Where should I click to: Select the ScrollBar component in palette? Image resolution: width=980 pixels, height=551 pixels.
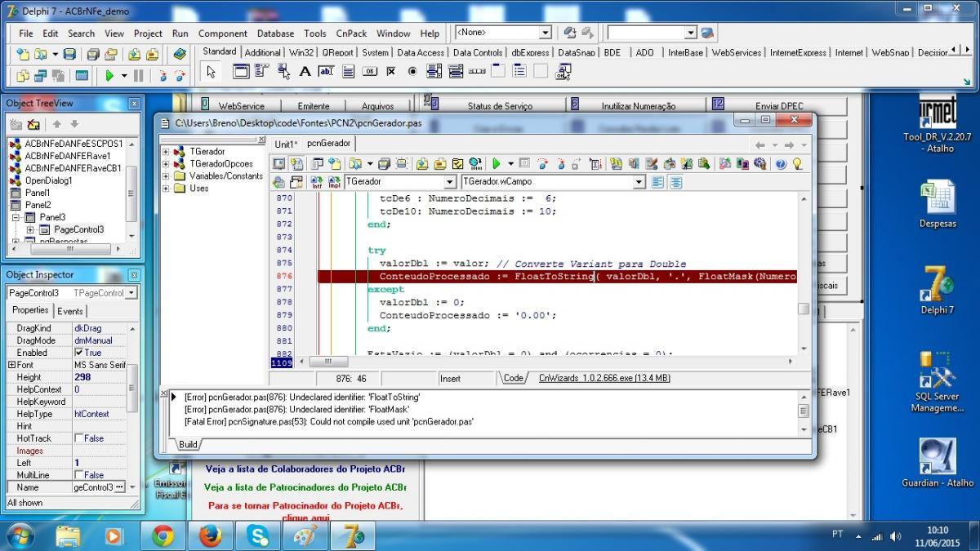click(477, 72)
